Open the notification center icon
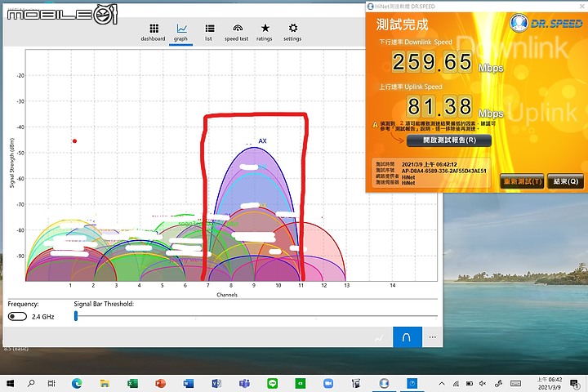The width and height of the screenshot is (588, 392). click(574, 383)
